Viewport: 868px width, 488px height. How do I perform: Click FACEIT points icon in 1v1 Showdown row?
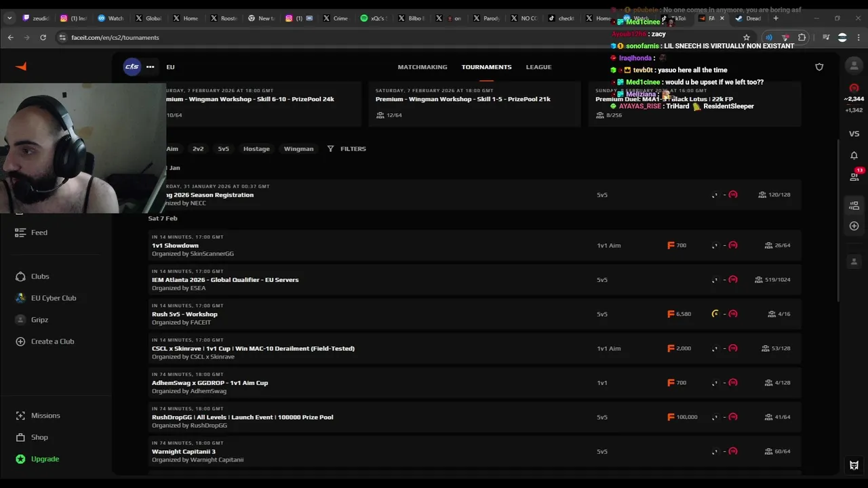click(671, 245)
